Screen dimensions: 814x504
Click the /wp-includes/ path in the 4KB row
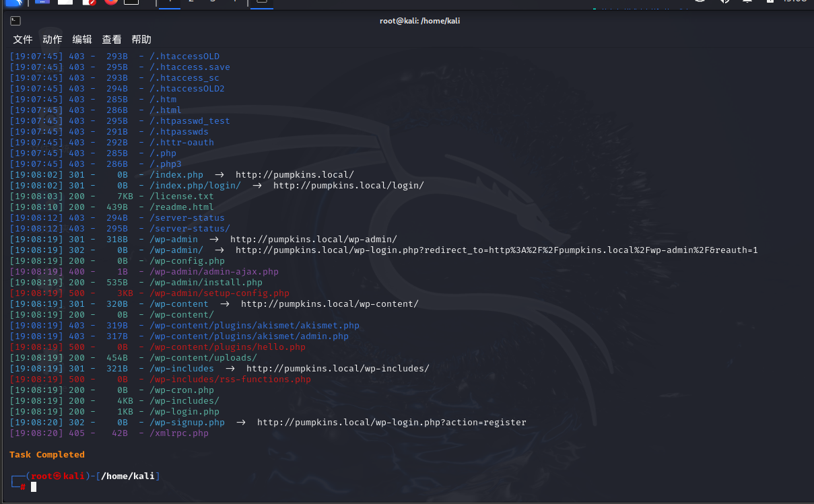click(x=184, y=401)
